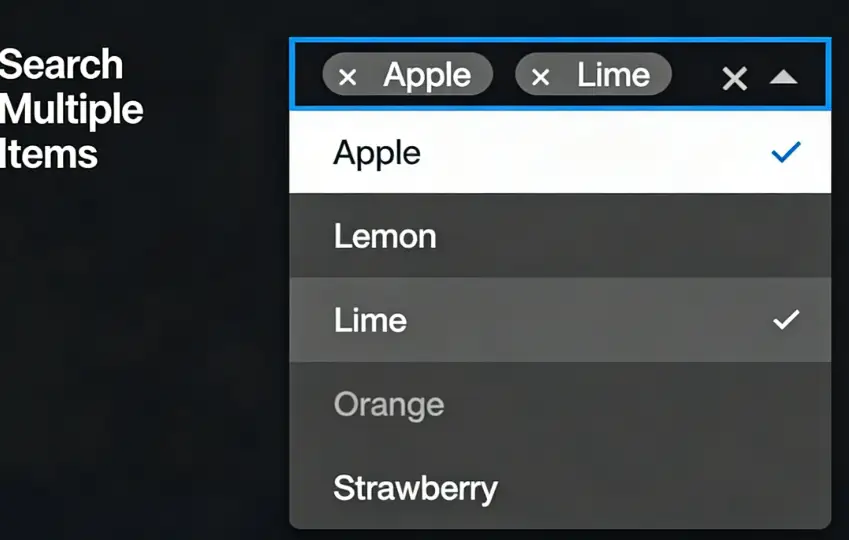Click the white checkmark on Lime row
The width and height of the screenshot is (849, 540).
click(787, 320)
